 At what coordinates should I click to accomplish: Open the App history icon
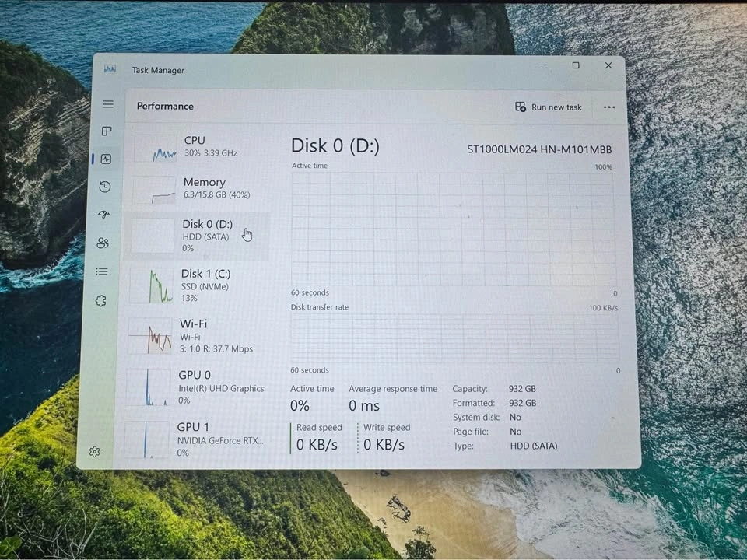coord(105,187)
